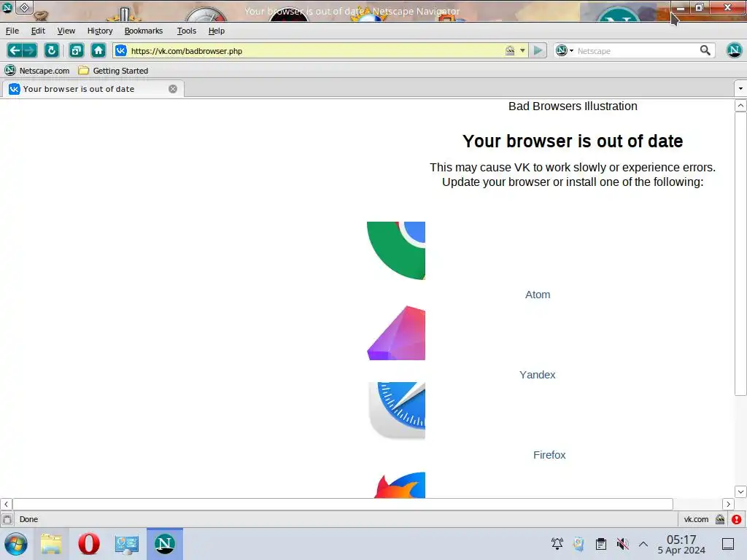This screenshot has height=560, width=747.
Task: Open the list all tabs dropdown
Action: tap(740, 88)
